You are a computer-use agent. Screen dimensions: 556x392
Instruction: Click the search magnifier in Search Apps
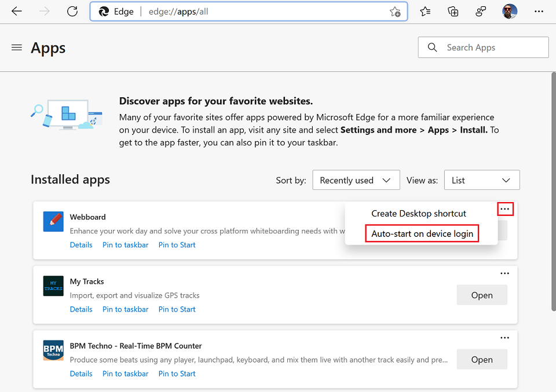click(432, 47)
